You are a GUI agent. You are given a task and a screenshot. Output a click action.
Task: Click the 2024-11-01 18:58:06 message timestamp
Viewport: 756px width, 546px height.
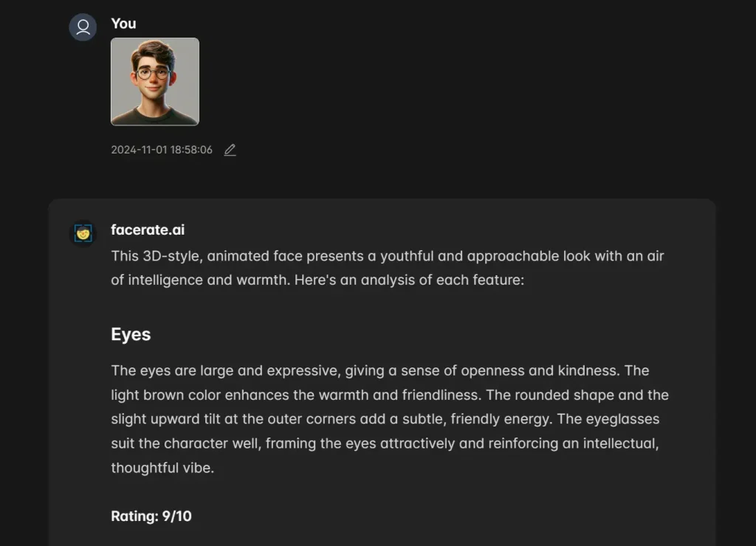[162, 150]
